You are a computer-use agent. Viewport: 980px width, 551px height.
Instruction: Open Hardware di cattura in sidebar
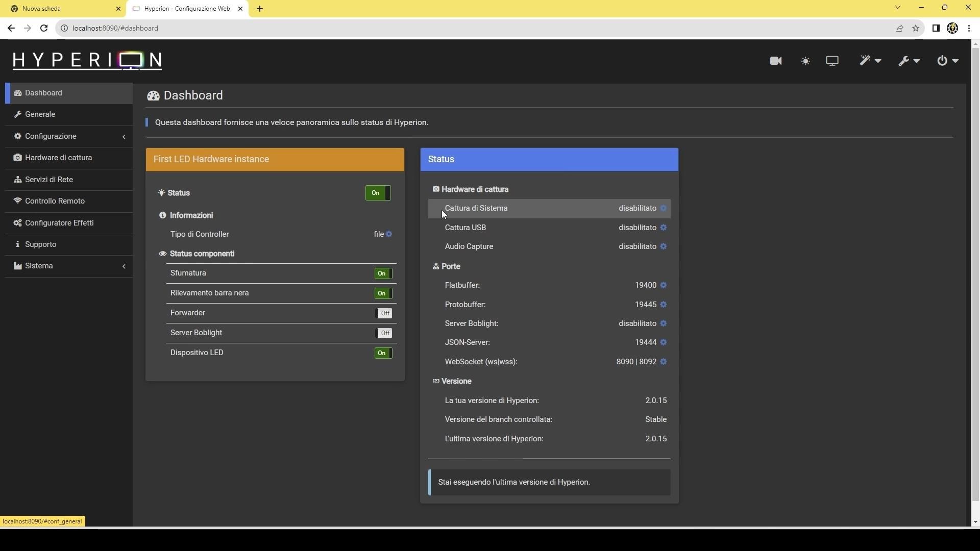pyautogui.click(x=58, y=158)
